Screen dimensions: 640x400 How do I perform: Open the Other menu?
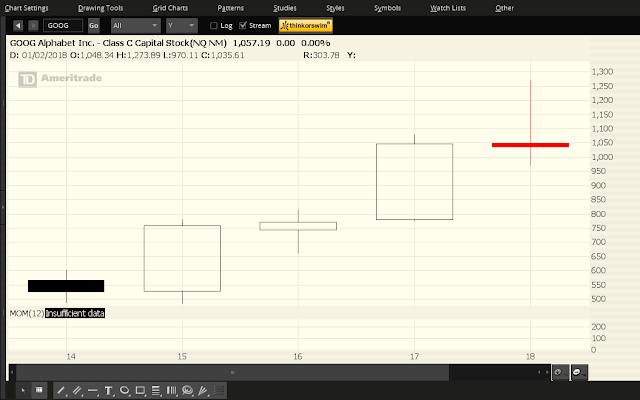tap(504, 8)
